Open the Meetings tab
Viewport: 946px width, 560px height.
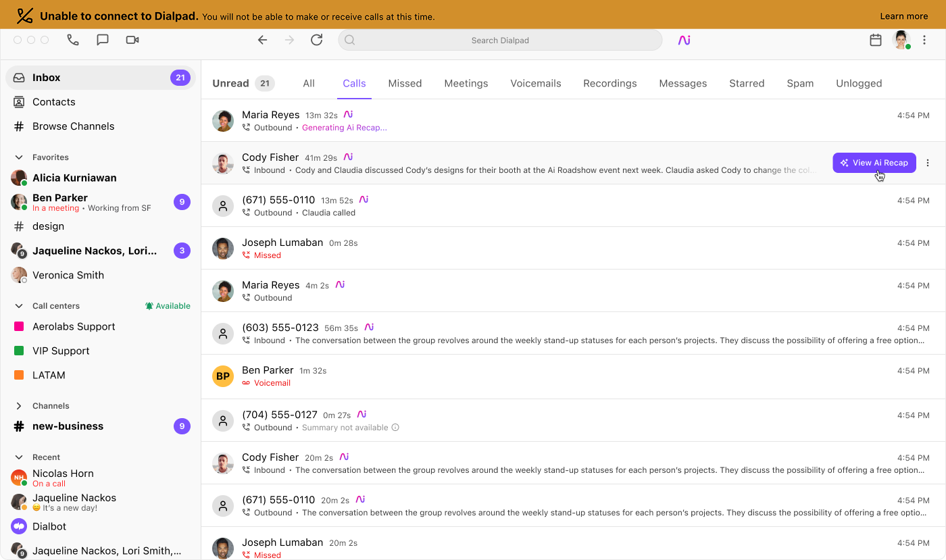click(x=466, y=84)
